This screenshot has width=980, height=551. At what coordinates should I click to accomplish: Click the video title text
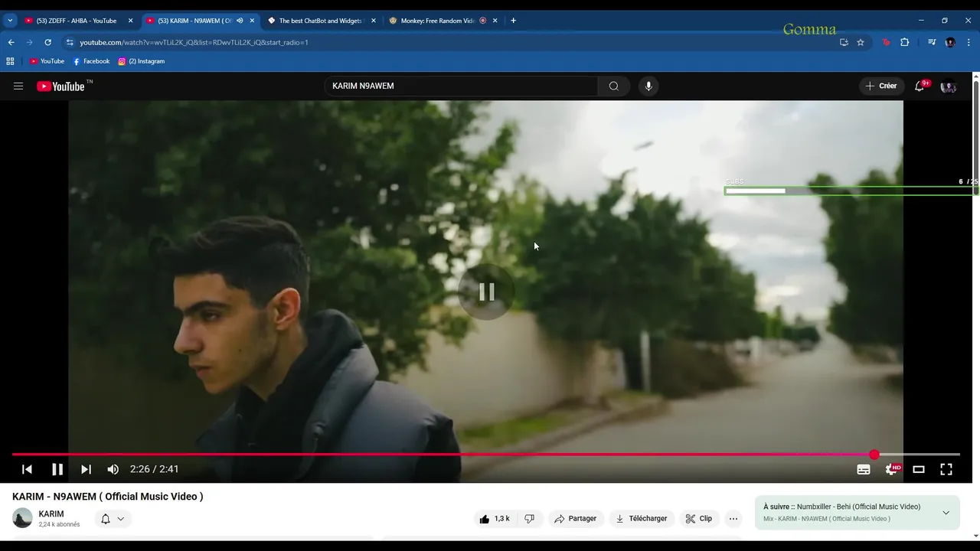(108, 497)
